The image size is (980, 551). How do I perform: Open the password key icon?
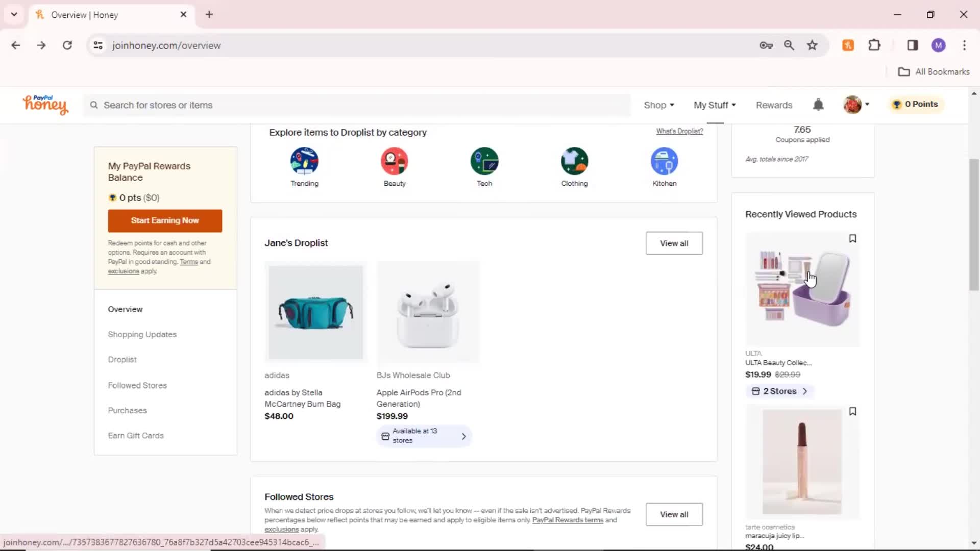point(766,45)
